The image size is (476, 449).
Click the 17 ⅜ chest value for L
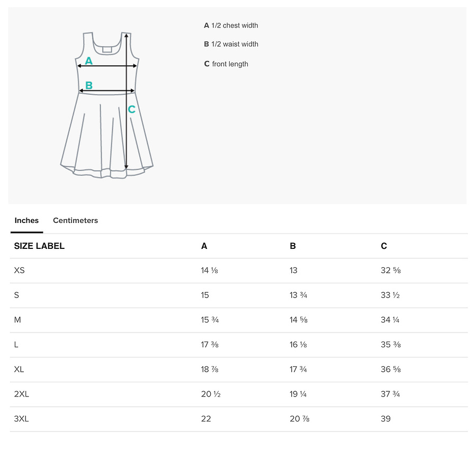(210, 345)
